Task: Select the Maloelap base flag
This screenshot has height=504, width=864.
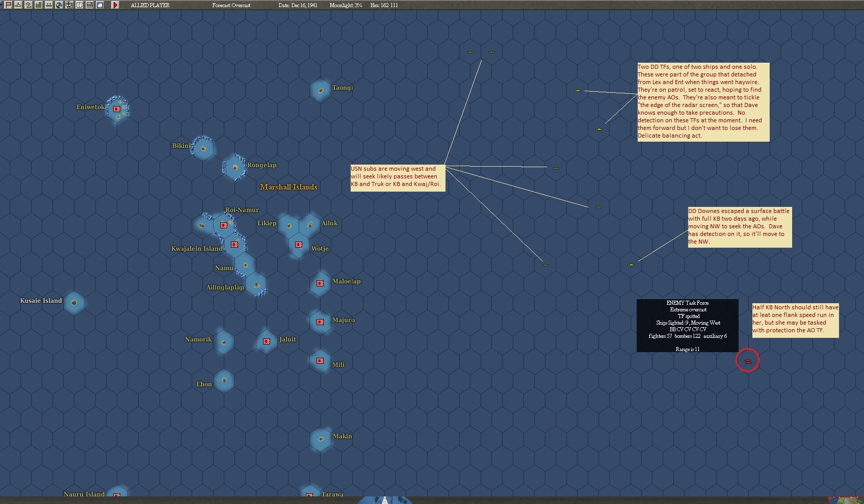Action: (x=320, y=283)
